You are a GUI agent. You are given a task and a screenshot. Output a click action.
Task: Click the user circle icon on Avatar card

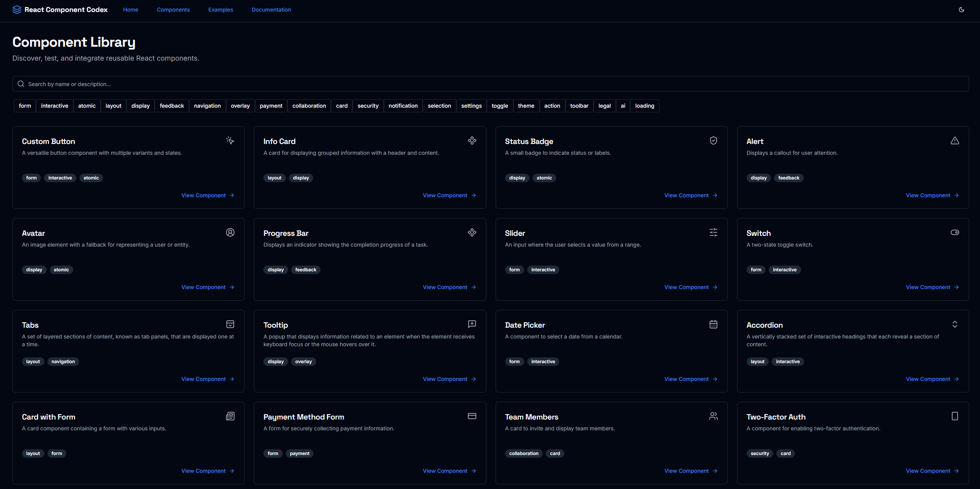pyautogui.click(x=230, y=232)
